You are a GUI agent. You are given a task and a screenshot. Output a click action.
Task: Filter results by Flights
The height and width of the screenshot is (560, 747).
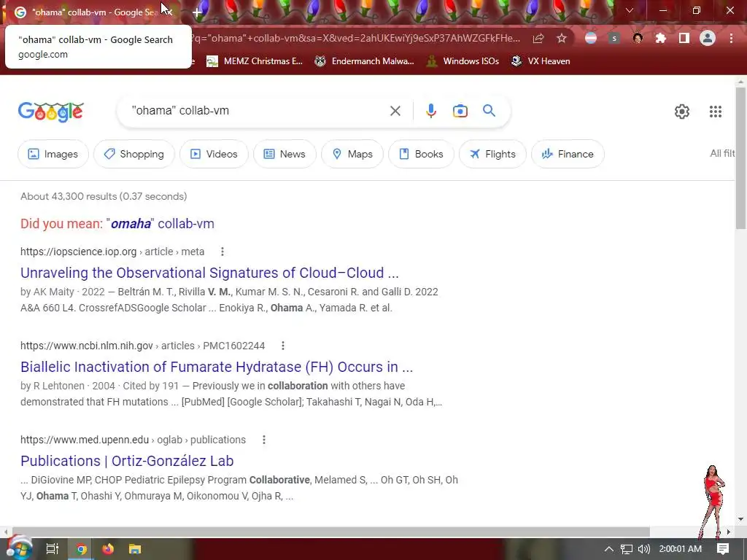492,154
